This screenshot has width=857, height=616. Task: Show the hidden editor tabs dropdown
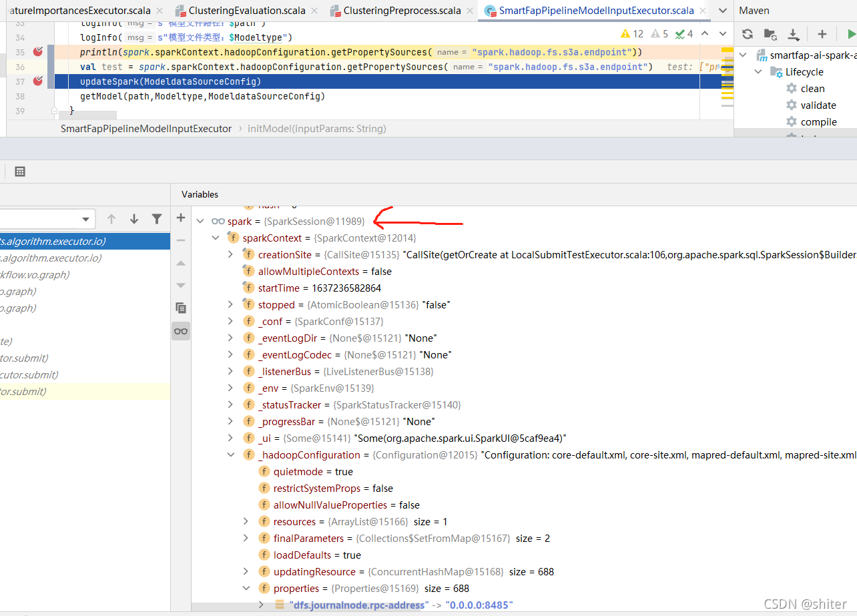pos(723,11)
